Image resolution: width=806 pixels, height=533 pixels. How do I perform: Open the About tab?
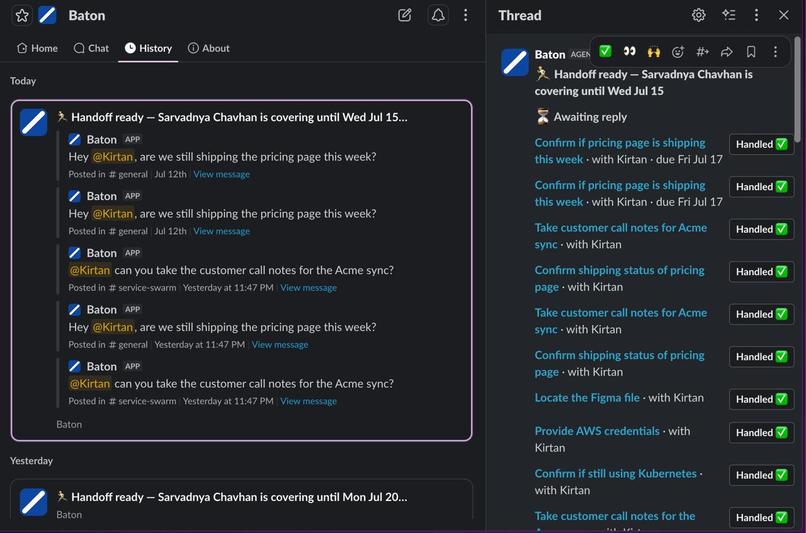coord(209,48)
